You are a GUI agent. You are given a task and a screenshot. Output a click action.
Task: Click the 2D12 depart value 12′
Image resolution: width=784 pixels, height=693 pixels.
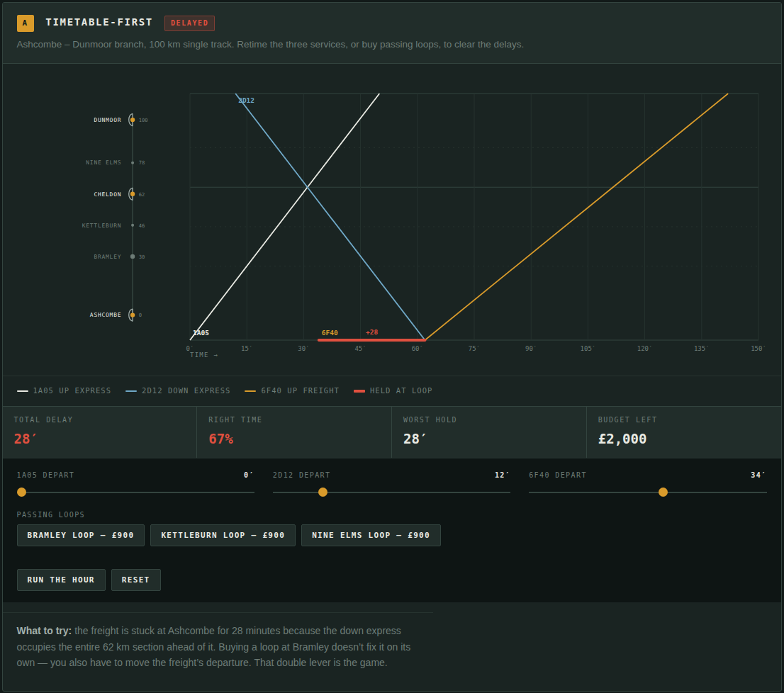502,475
